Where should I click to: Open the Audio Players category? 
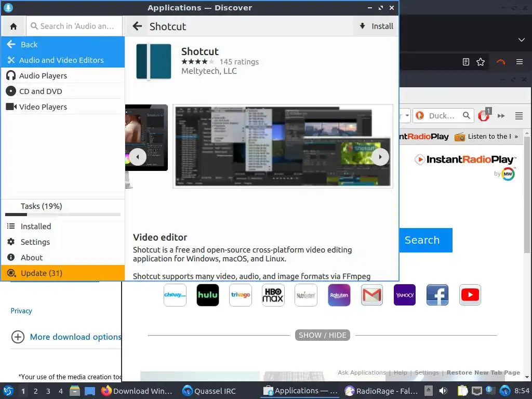pos(63,76)
